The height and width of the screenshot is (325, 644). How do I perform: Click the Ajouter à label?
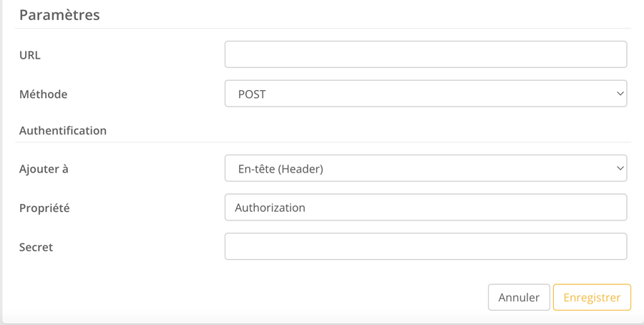point(44,169)
